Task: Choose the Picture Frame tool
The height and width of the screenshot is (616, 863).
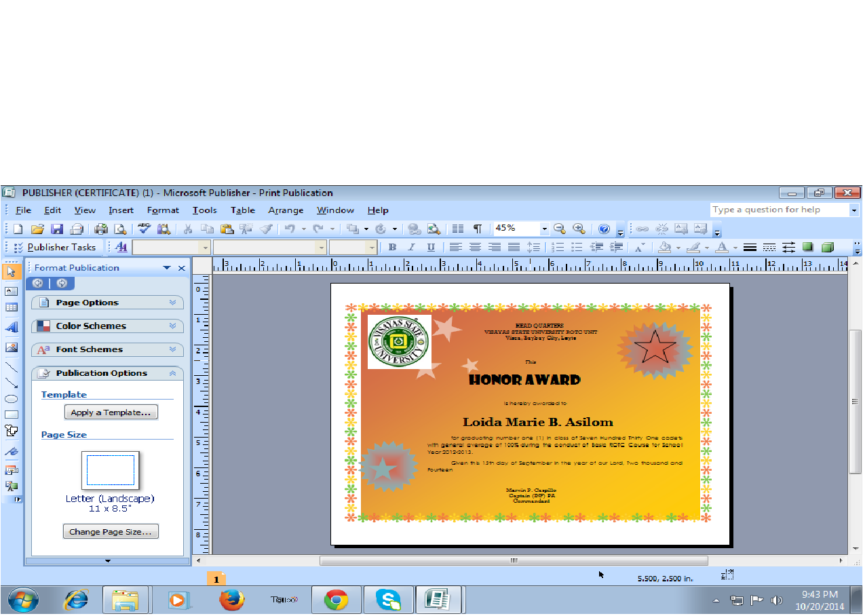Action: pos(10,347)
